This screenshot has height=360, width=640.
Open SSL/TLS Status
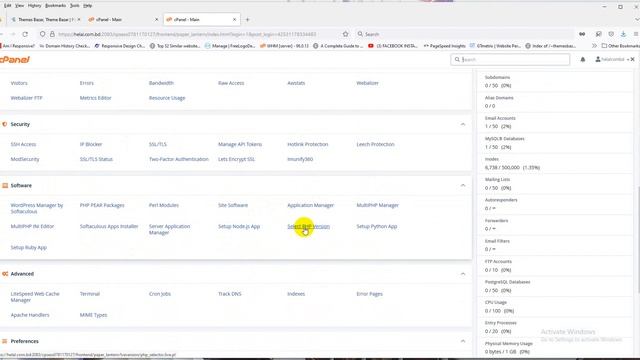96,159
